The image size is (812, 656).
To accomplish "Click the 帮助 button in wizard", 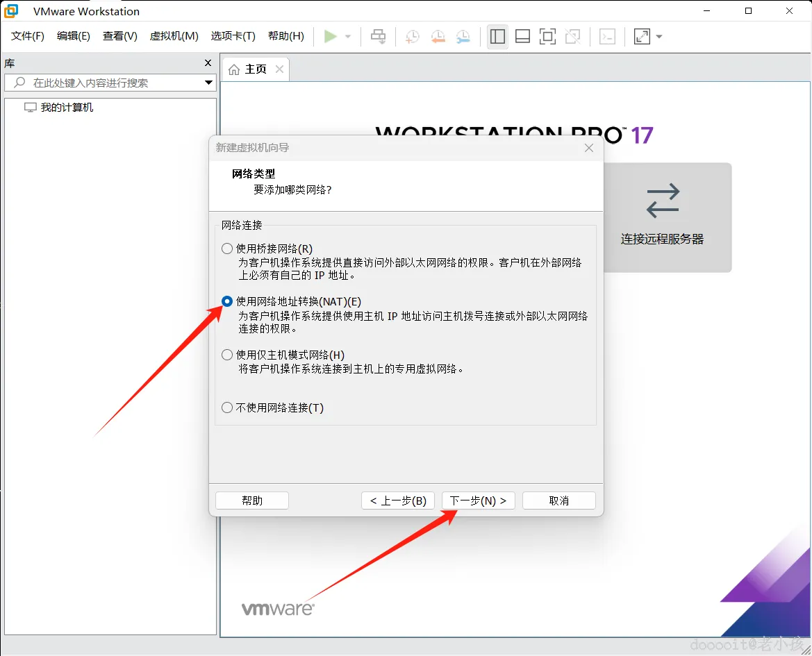I will (x=252, y=501).
